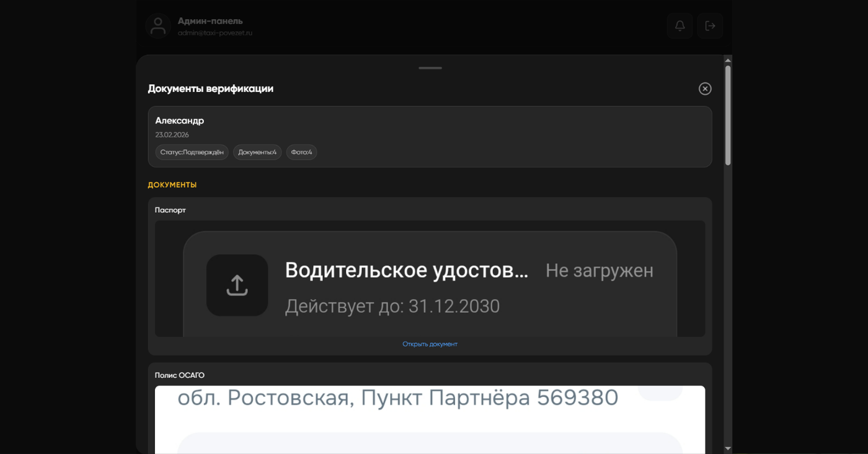Expand the Паспорт document section
Image resolution: width=868 pixels, height=454 pixels.
pyautogui.click(x=170, y=210)
